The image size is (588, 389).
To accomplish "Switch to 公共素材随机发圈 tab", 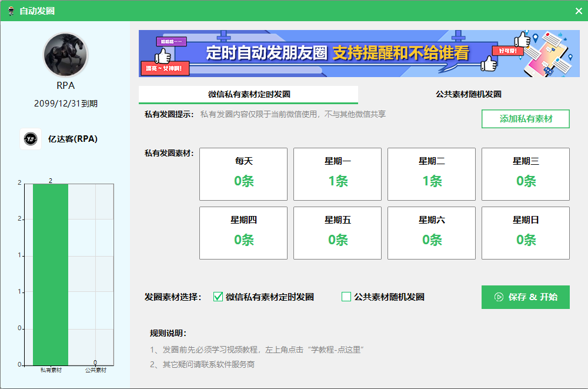I will point(468,94).
